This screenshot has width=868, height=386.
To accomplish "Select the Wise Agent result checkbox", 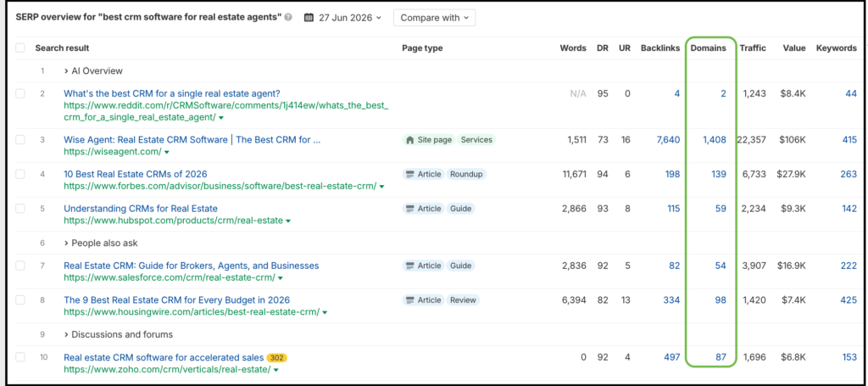I will click(20, 140).
